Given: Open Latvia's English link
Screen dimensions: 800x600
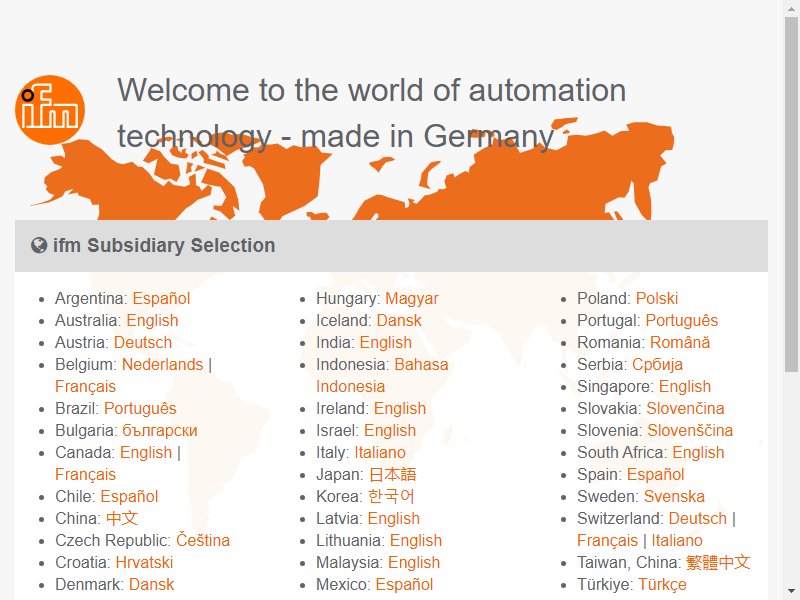Looking at the screenshot, I should (393, 518).
